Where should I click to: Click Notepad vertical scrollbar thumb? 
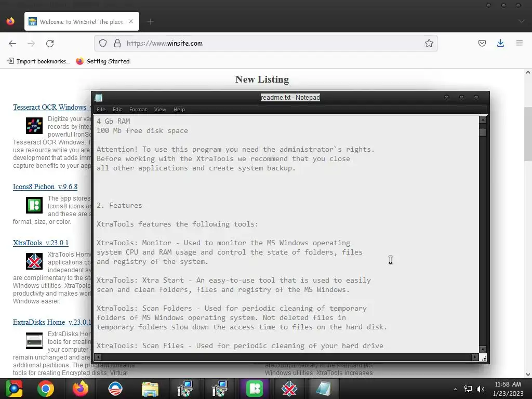coord(483,132)
